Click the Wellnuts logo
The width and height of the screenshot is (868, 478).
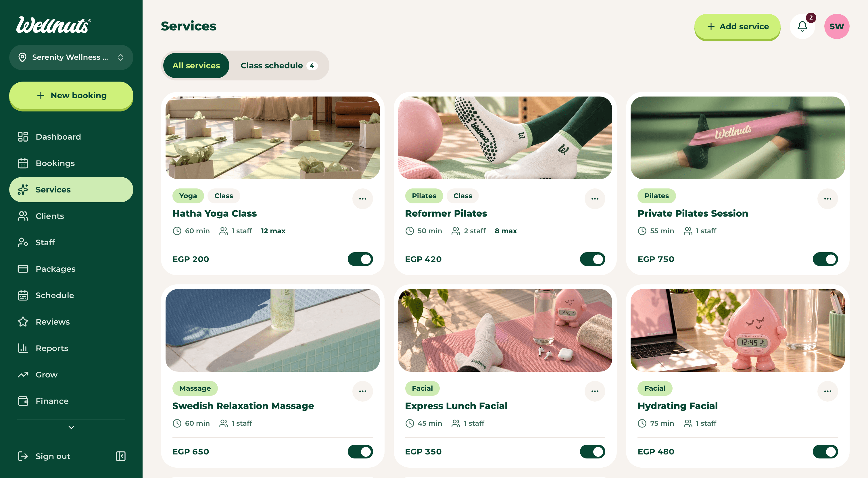pos(54,25)
